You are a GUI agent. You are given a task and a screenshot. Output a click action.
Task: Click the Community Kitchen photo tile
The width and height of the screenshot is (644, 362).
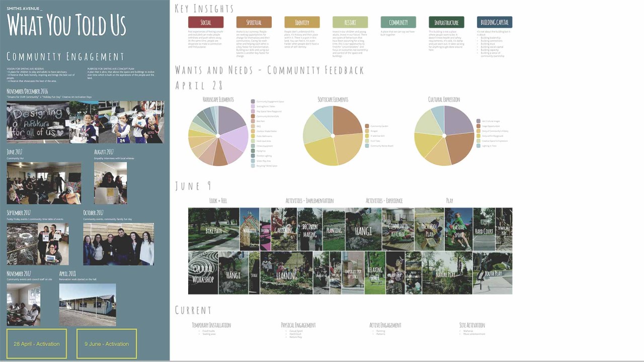pos(398,229)
